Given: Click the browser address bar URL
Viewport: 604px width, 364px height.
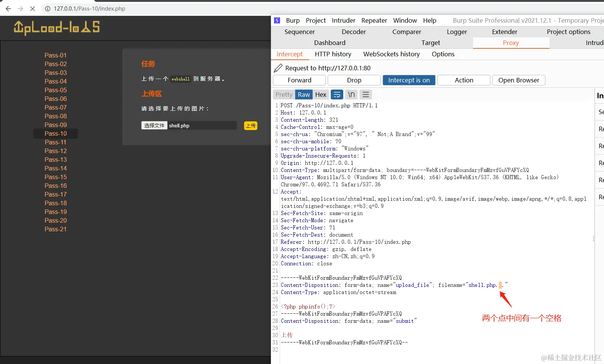Looking at the screenshot, I should (x=89, y=8).
